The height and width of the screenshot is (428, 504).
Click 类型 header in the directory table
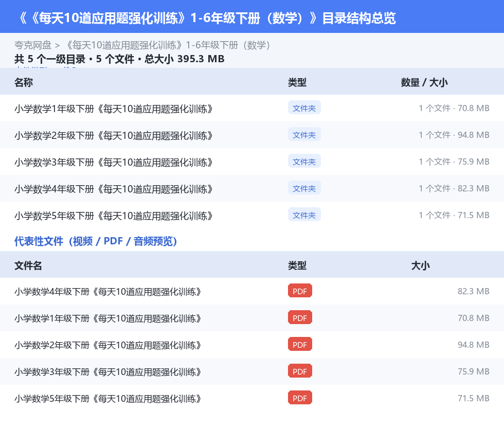(297, 82)
